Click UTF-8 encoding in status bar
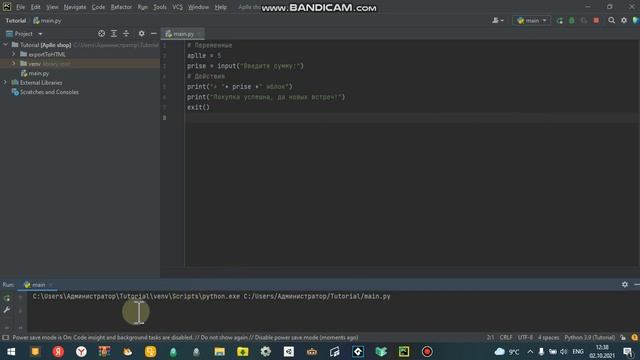Image resolution: width=640 pixels, height=360 pixels. tap(525, 338)
